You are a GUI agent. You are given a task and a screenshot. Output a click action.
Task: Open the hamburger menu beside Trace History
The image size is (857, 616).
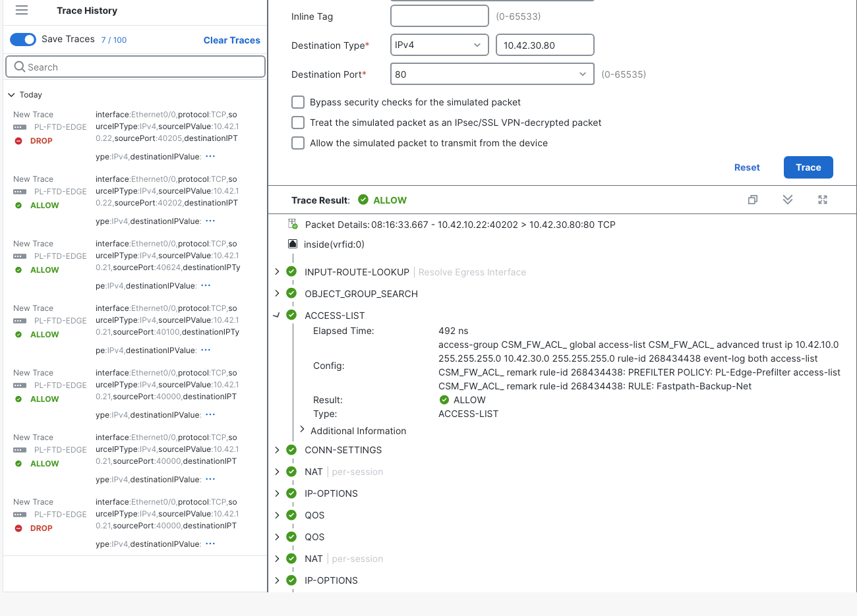(x=22, y=11)
